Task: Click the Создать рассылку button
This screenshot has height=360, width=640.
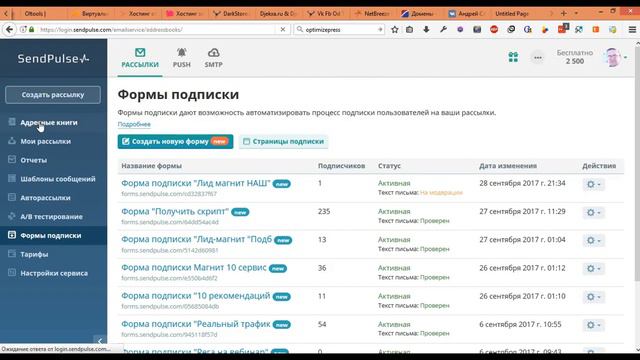Action: coord(53,95)
